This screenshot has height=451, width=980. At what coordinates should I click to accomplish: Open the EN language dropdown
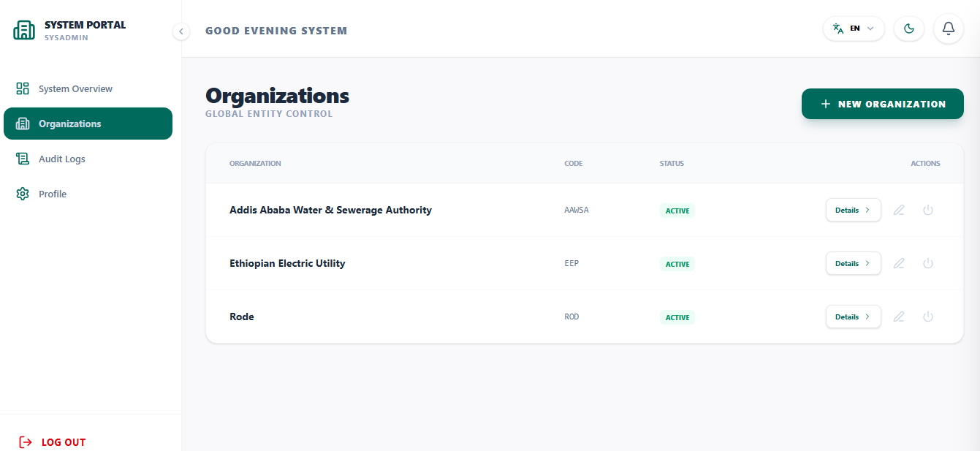point(854,29)
